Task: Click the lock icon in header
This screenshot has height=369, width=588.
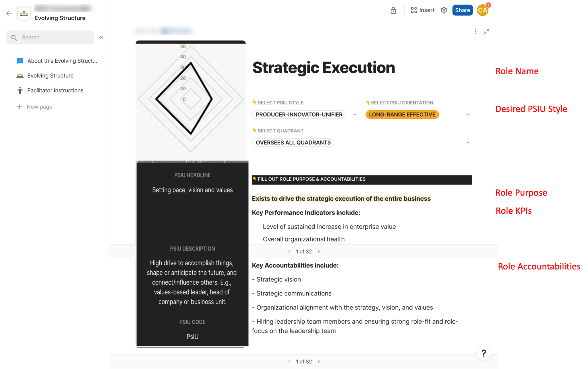Action: tap(393, 10)
